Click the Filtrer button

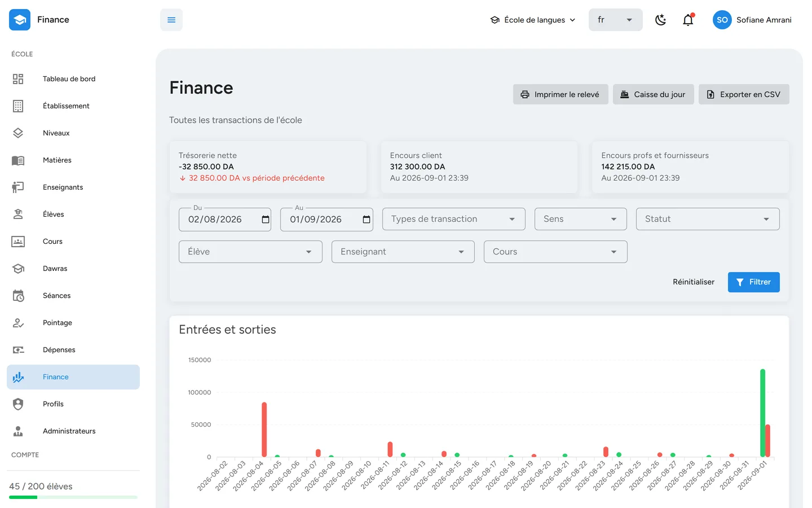754,282
